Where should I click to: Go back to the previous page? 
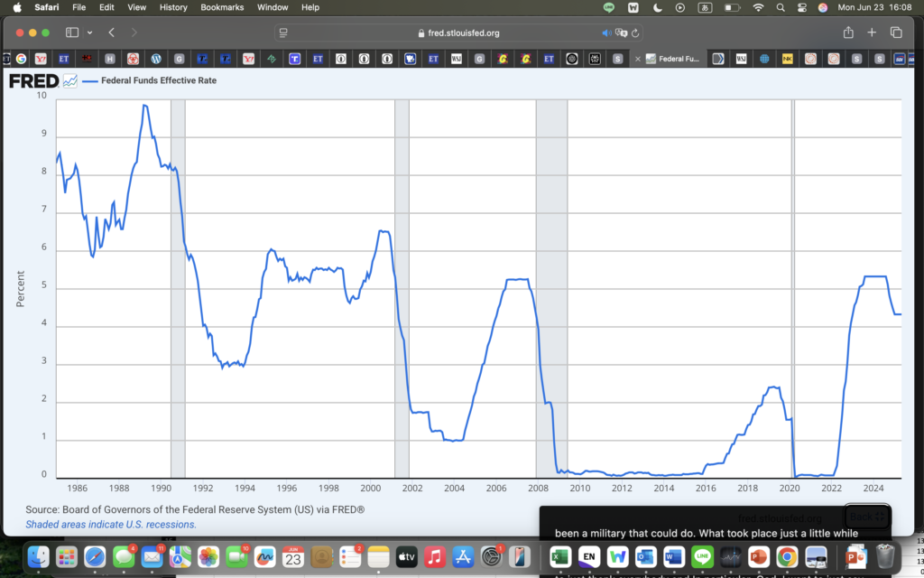point(111,33)
